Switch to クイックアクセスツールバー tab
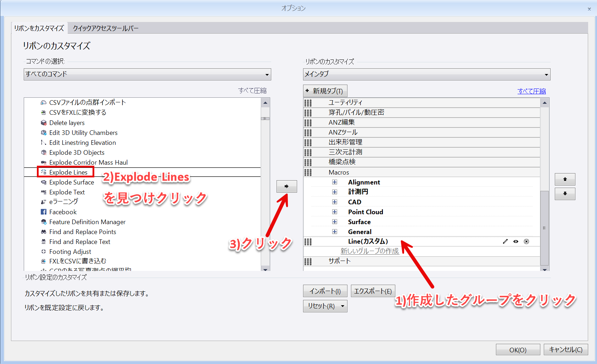This screenshot has height=364, width=597. pyautogui.click(x=106, y=28)
